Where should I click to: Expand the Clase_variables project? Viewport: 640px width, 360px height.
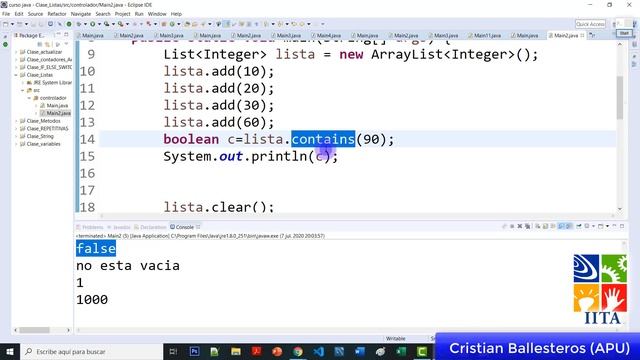[16, 144]
